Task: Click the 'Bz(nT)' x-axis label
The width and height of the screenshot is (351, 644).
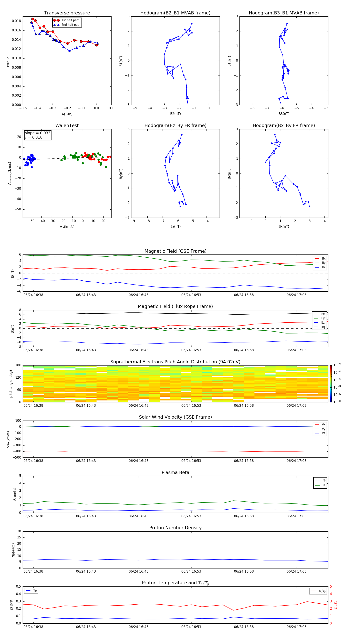Action: click(175, 227)
